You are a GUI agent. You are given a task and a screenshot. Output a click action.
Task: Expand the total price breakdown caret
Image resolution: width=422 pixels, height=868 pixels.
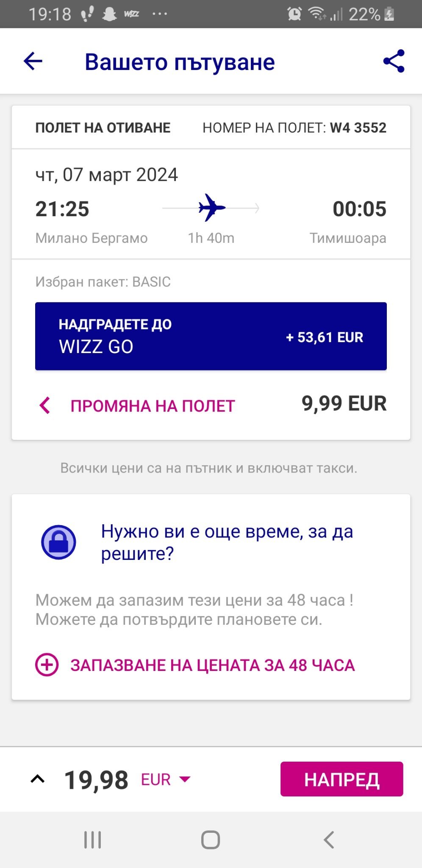tap(38, 779)
